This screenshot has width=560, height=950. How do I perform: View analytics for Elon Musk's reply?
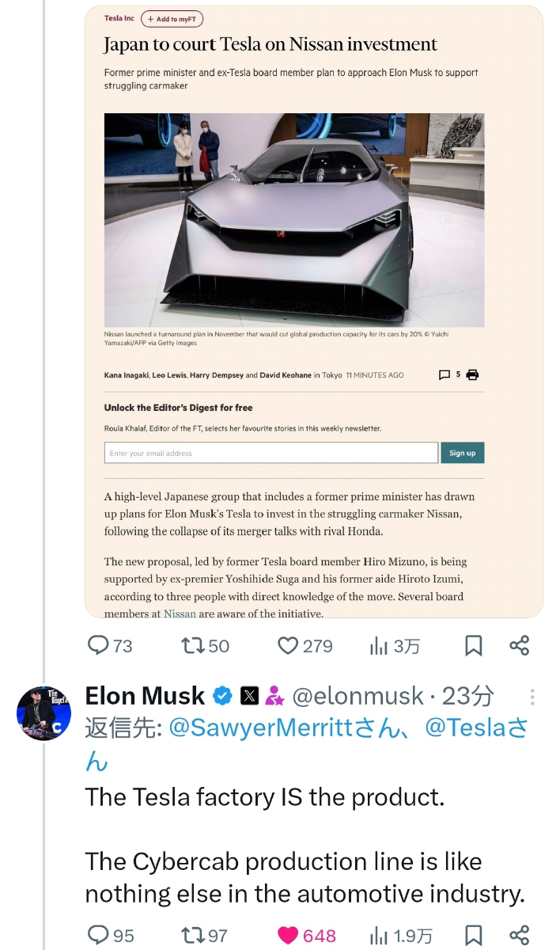380,936
